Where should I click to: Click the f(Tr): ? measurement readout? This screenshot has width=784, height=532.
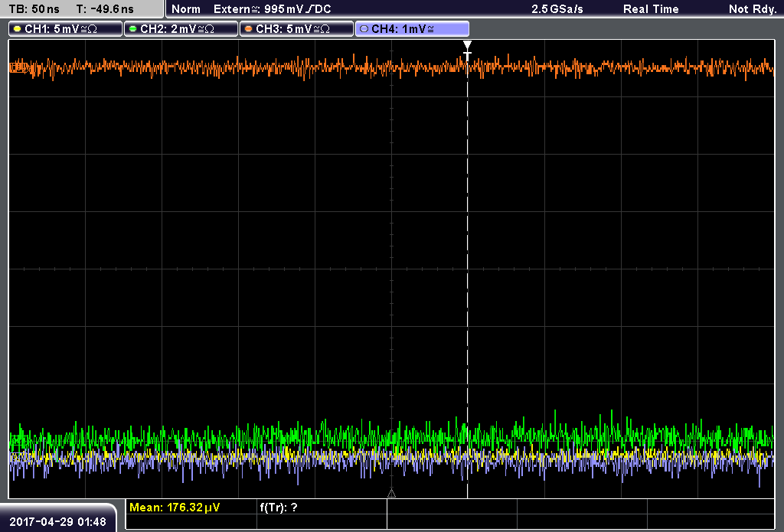click(x=279, y=508)
